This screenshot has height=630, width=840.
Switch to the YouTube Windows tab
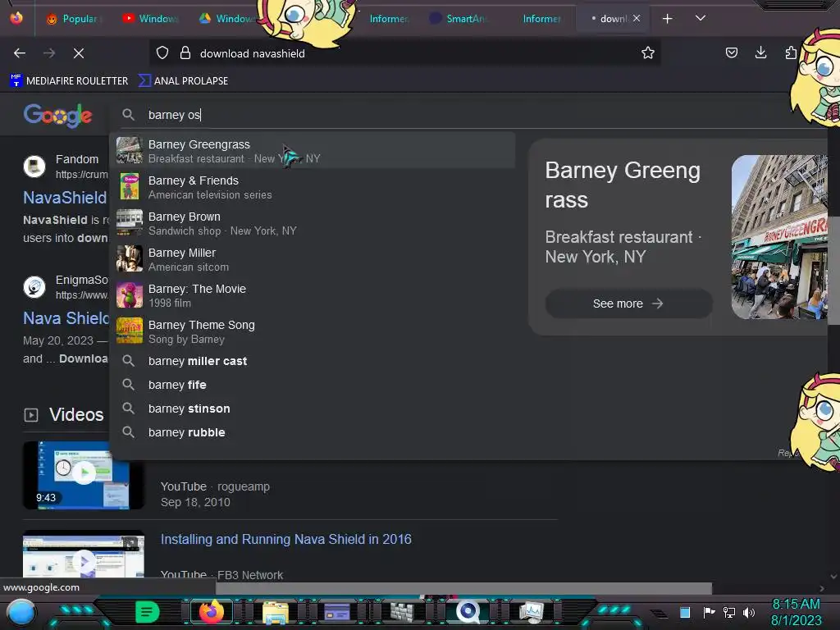[151, 19]
